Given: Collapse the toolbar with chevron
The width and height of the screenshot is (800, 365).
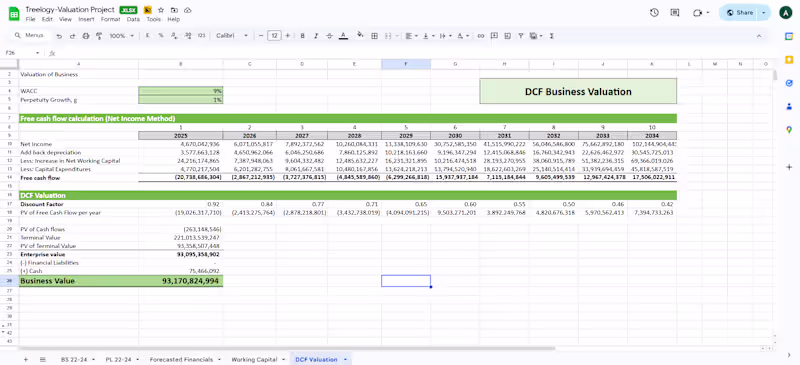Looking at the screenshot, I should point(759,36).
